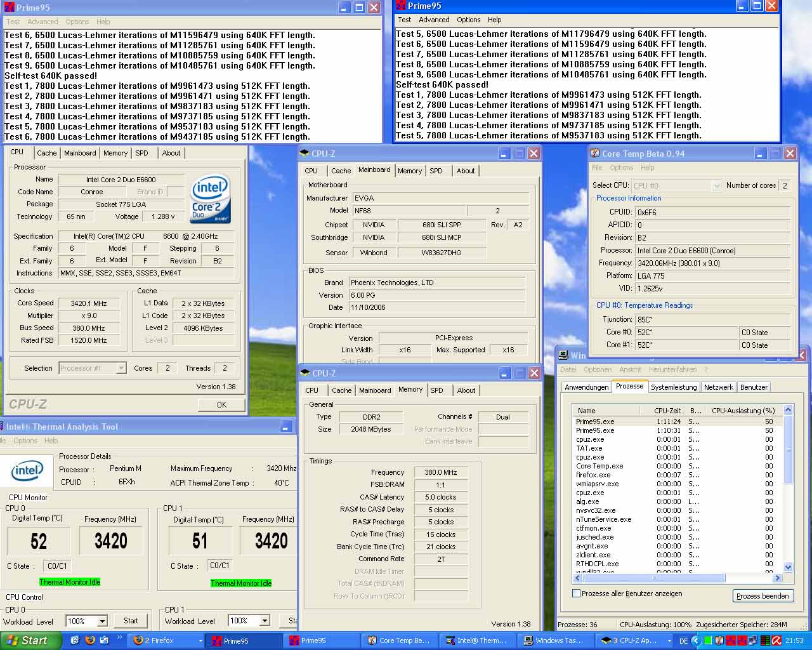812x650 pixels.
Task: Open SPD tab in left CPU-Z window
Action: click(141, 153)
